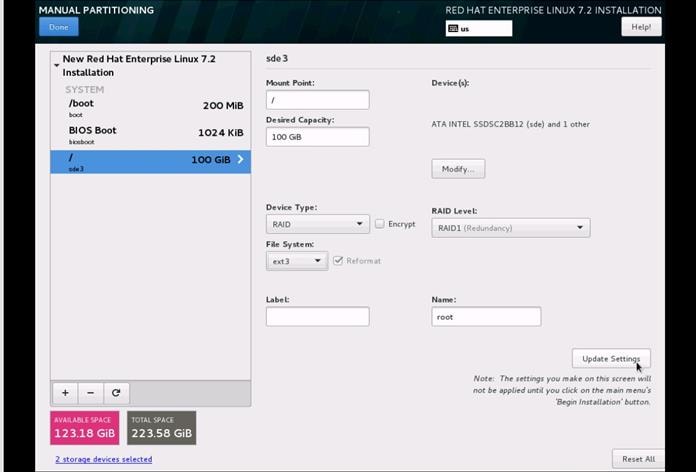Click the Help! button
This screenshot has width=696, height=472.
[x=641, y=27]
